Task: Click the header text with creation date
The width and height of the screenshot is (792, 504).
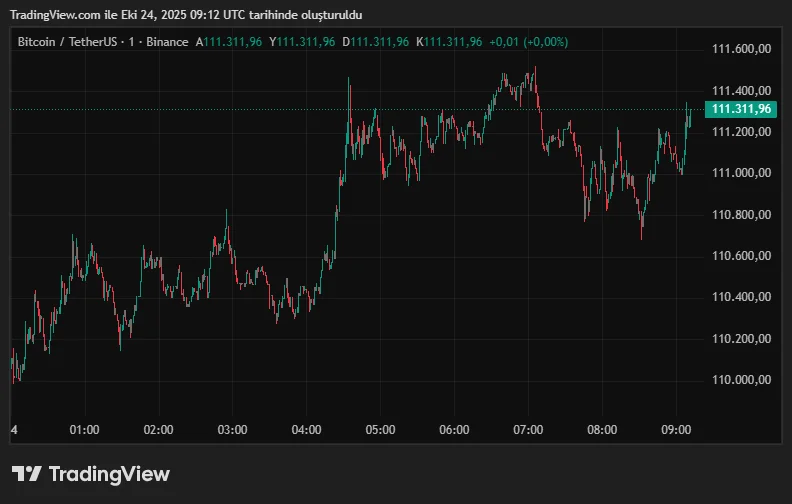Action: tap(186, 15)
